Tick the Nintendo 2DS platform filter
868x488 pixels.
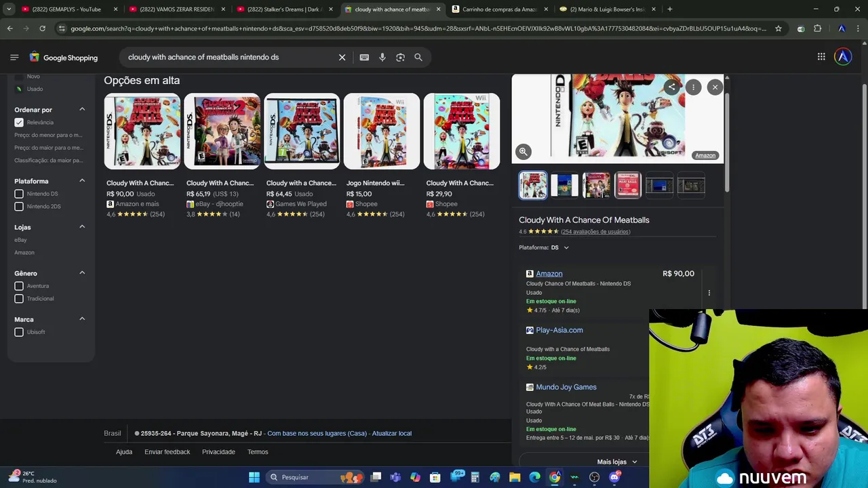[19, 207]
